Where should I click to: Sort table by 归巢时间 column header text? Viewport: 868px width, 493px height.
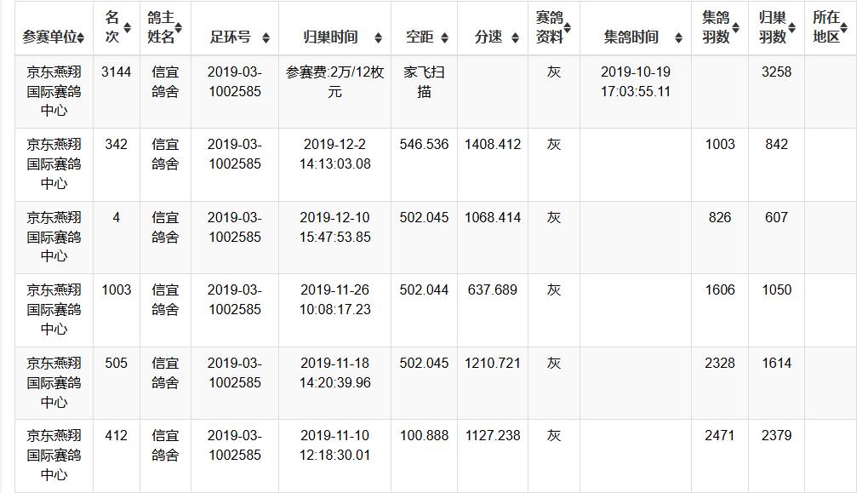coord(330,37)
